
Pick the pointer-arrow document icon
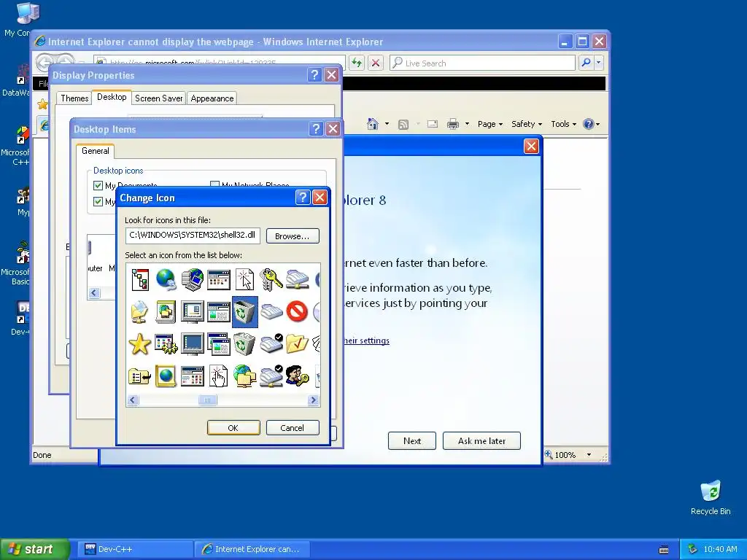point(244,279)
